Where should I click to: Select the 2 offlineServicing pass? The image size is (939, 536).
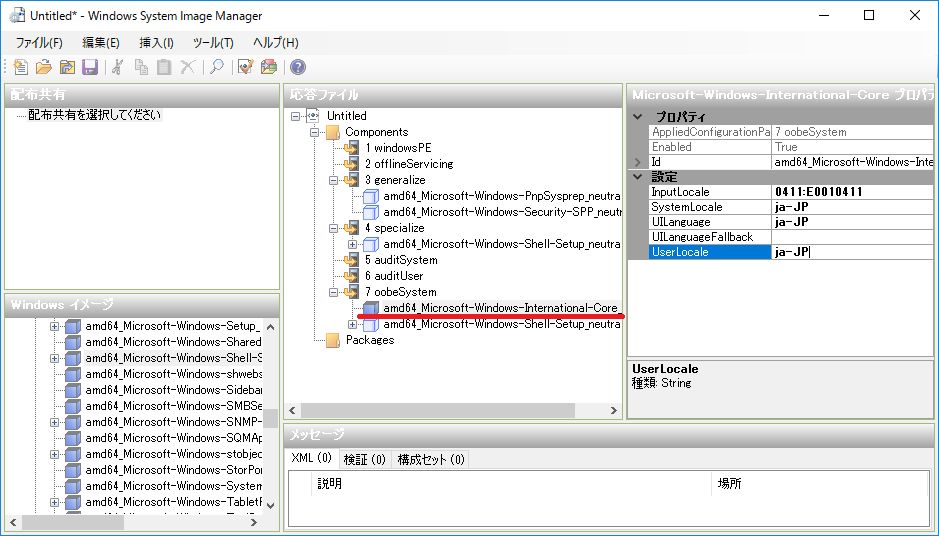(x=409, y=164)
